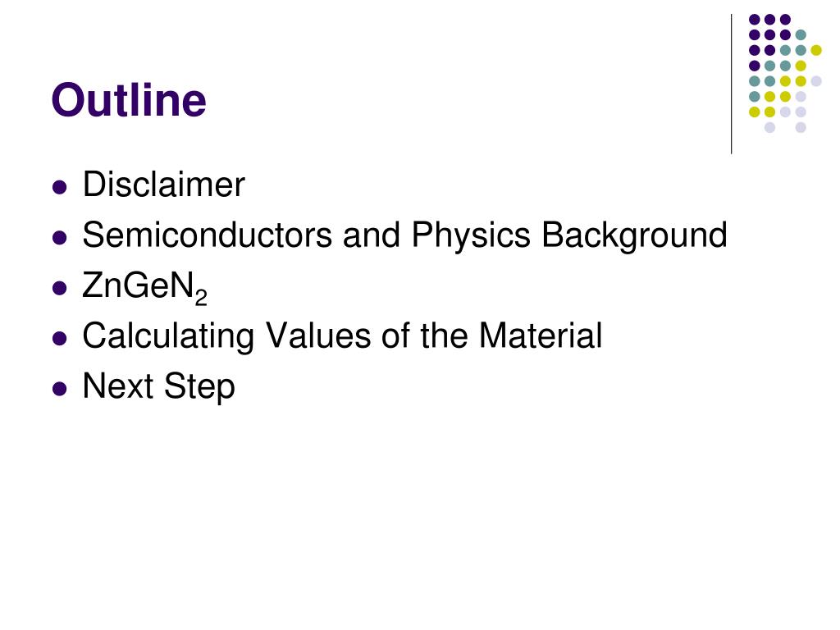Select Calculating Values of the Material

pyautogui.click(x=342, y=336)
